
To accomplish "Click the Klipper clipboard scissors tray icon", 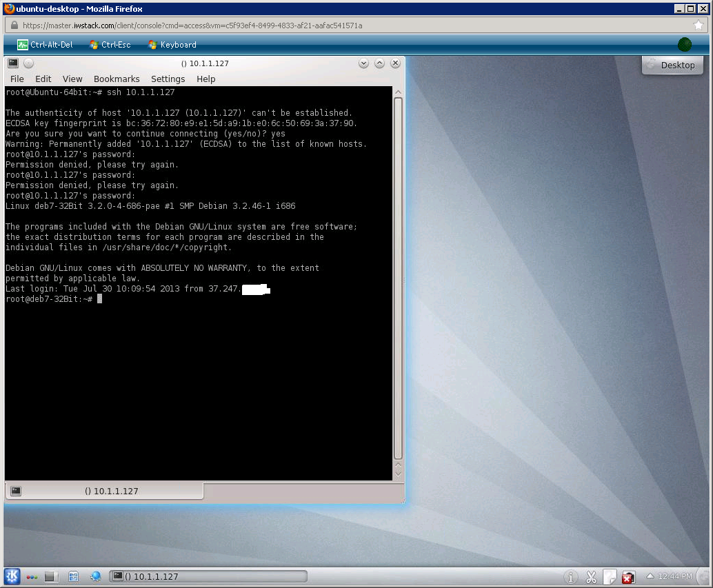I will pos(591,577).
